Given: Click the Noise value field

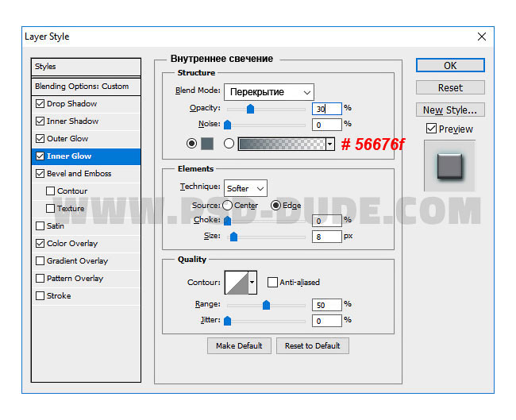Looking at the screenshot, I should click(327, 125).
